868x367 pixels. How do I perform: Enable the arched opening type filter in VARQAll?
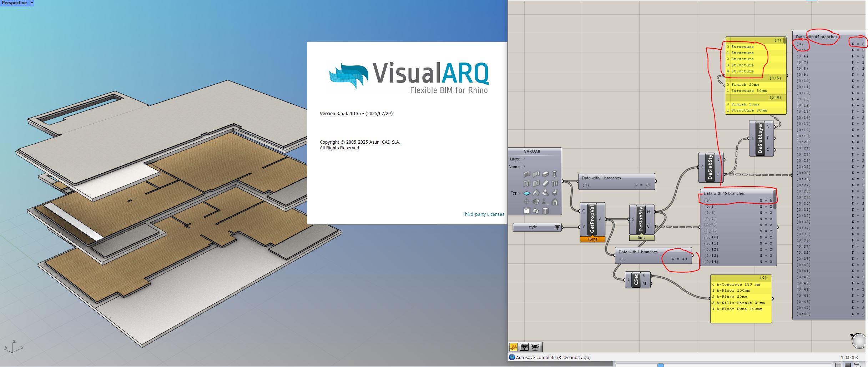555,202
